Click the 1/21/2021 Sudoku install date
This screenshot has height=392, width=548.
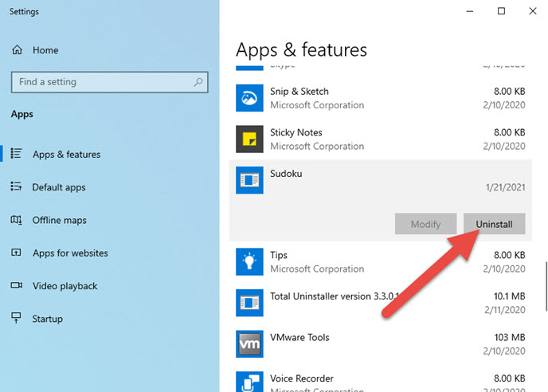505,187
